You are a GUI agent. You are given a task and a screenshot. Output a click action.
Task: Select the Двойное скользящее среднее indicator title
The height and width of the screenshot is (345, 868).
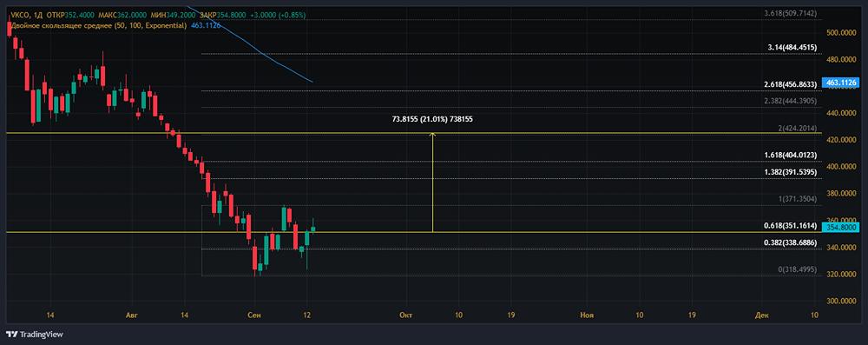(99, 25)
